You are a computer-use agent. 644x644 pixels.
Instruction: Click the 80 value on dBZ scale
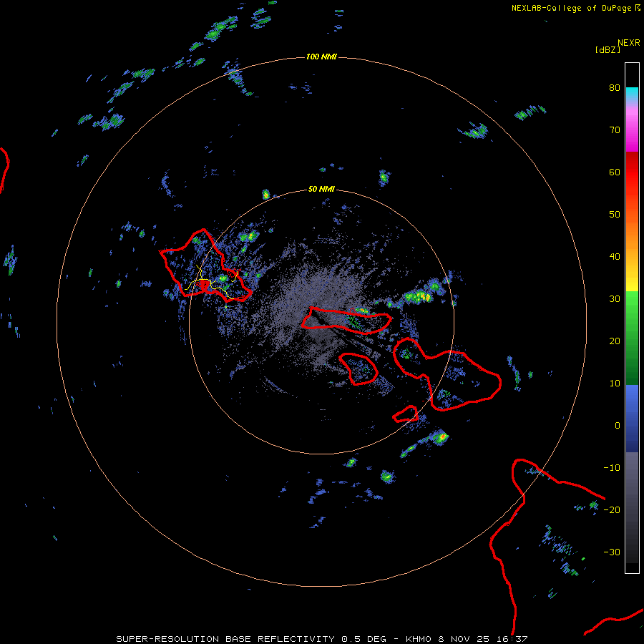(615, 88)
